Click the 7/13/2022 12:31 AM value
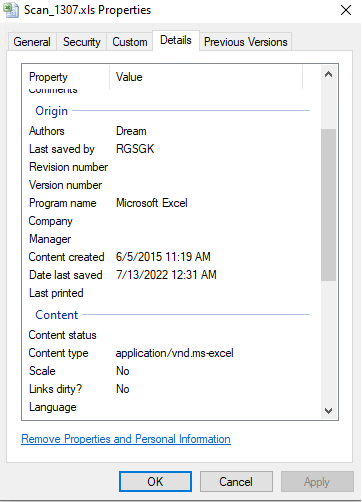Screen dimensions: 362x502 pyautogui.click(x=166, y=275)
